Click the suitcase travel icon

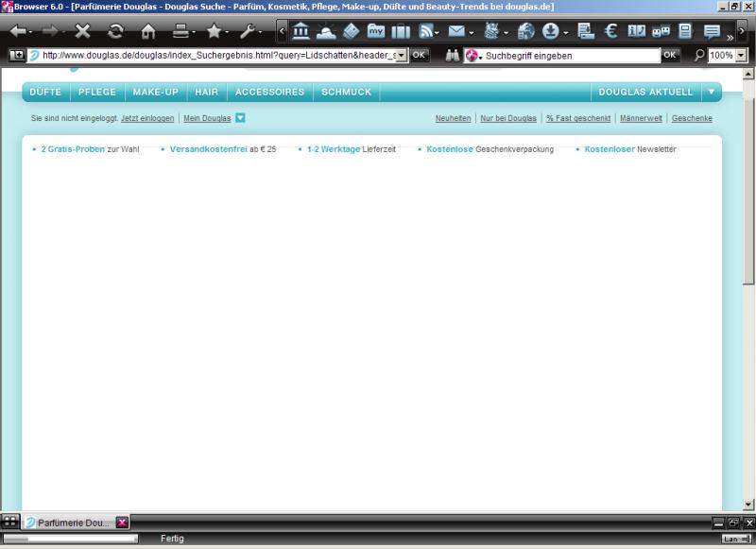[401, 31]
